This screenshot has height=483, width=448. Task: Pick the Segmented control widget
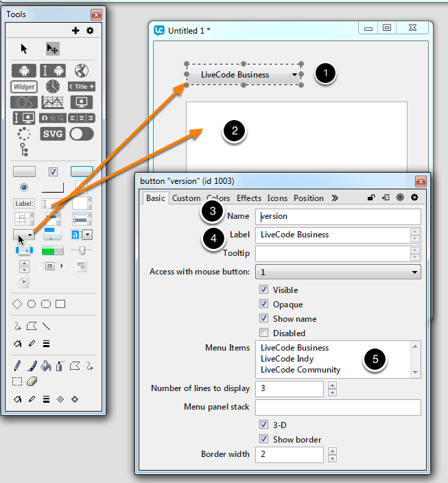(82, 118)
